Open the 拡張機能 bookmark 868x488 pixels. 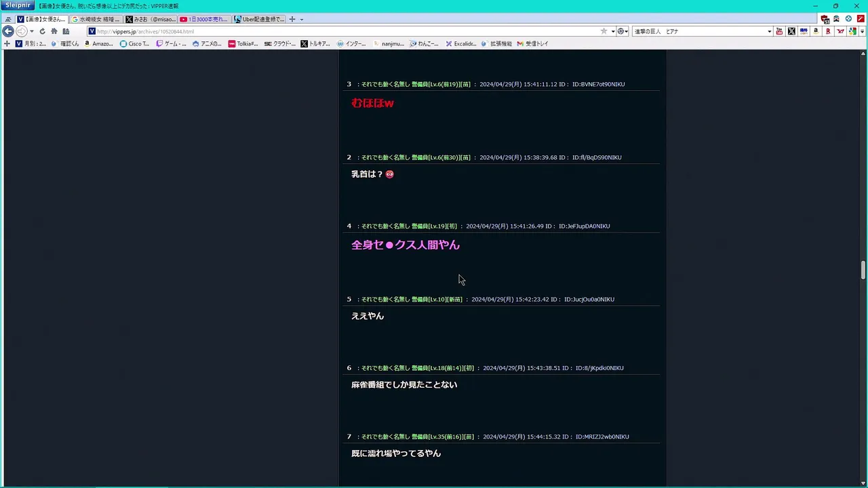pos(496,43)
